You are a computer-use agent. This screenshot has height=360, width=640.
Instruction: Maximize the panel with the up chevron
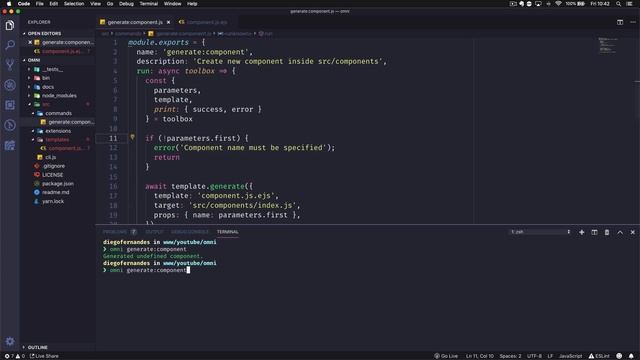(620, 232)
